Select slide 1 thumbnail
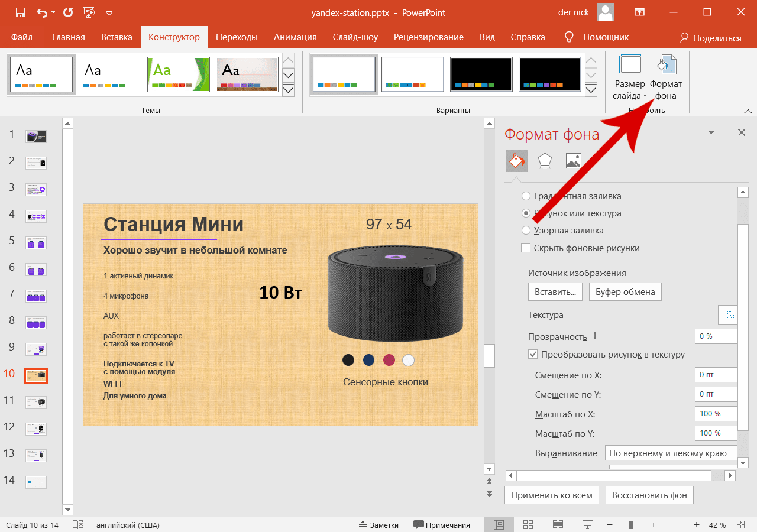Image resolution: width=757 pixels, height=532 pixels. pyautogui.click(x=36, y=137)
